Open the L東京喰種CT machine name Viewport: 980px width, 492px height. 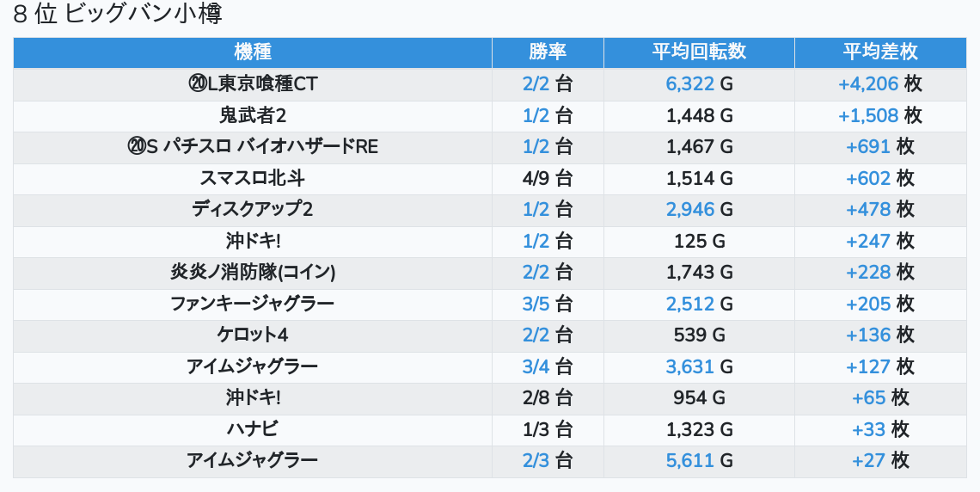tap(253, 84)
